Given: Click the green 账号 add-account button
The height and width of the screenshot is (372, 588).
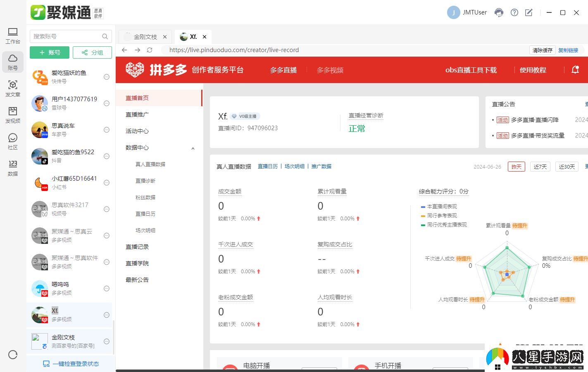Looking at the screenshot, I should click(x=49, y=52).
